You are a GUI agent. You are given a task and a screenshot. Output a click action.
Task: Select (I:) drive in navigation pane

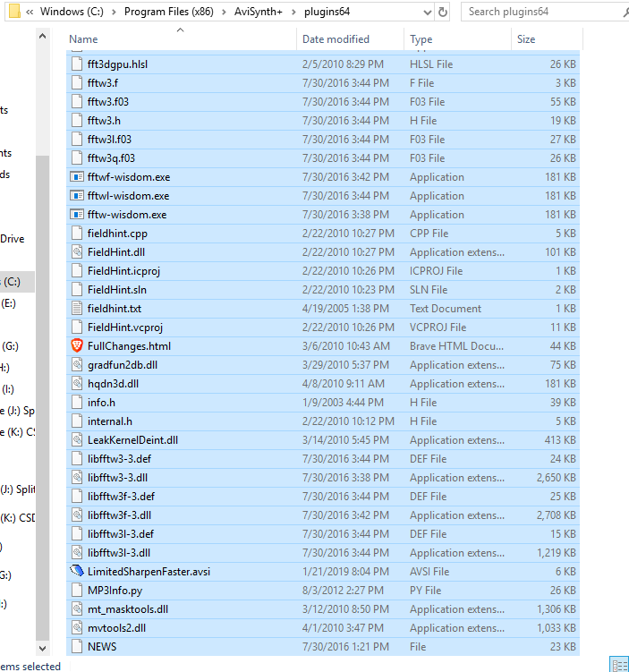pyautogui.click(x=8, y=389)
